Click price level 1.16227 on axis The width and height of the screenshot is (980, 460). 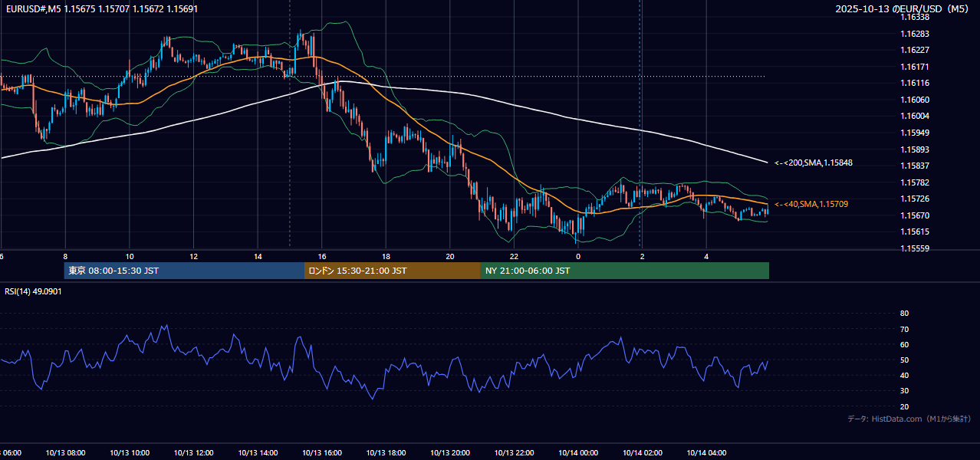click(x=914, y=50)
